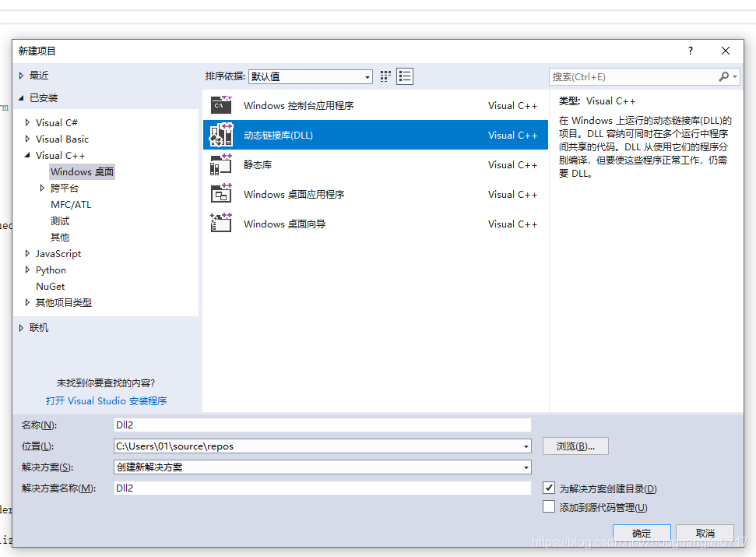Click the search magnifier icon
Screen dimensions: 756x557
click(x=724, y=76)
